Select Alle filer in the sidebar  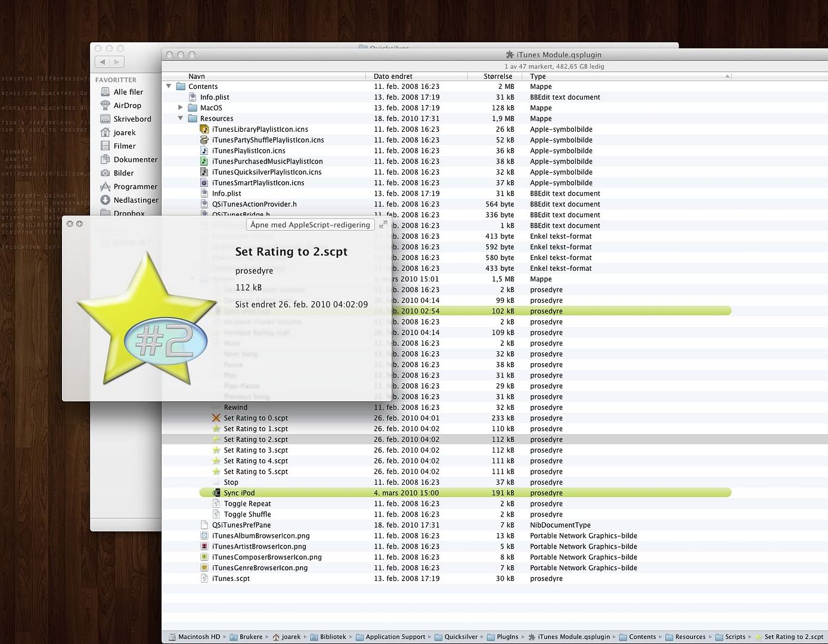coord(128,92)
